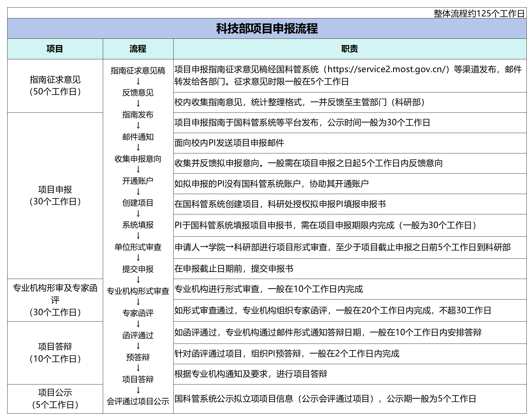
Task: Click the 项目公示 (5个工作日) cell
Action: tap(55, 399)
